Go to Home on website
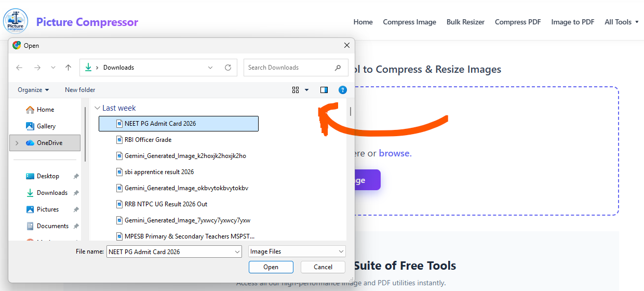644x291 pixels. 363,22
